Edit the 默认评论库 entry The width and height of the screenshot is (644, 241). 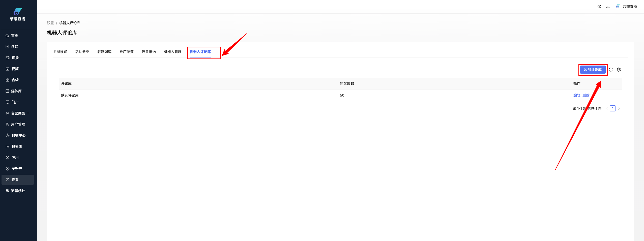point(577,95)
